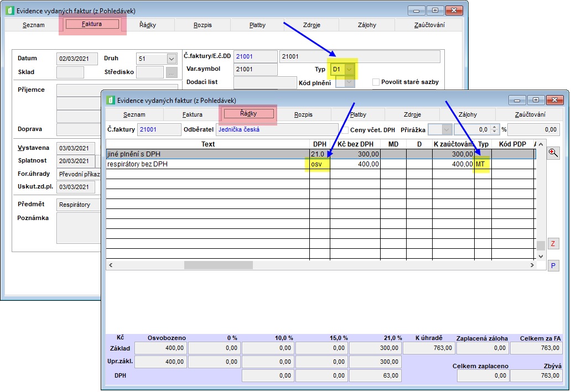The width and height of the screenshot is (571, 392).
Task: Click the Vystavena date field
Action: tap(75, 148)
